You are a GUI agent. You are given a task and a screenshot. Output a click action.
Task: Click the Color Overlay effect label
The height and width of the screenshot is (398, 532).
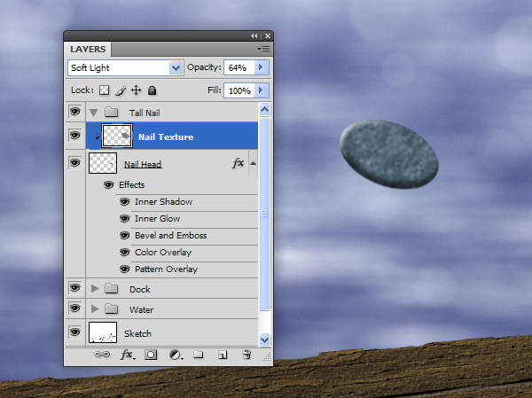(x=163, y=253)
